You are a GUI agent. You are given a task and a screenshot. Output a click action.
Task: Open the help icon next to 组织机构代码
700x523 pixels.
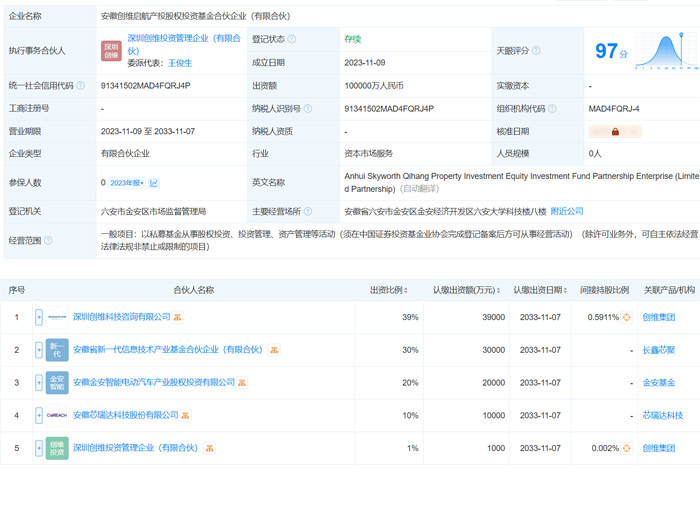click(x=552, y=108)
